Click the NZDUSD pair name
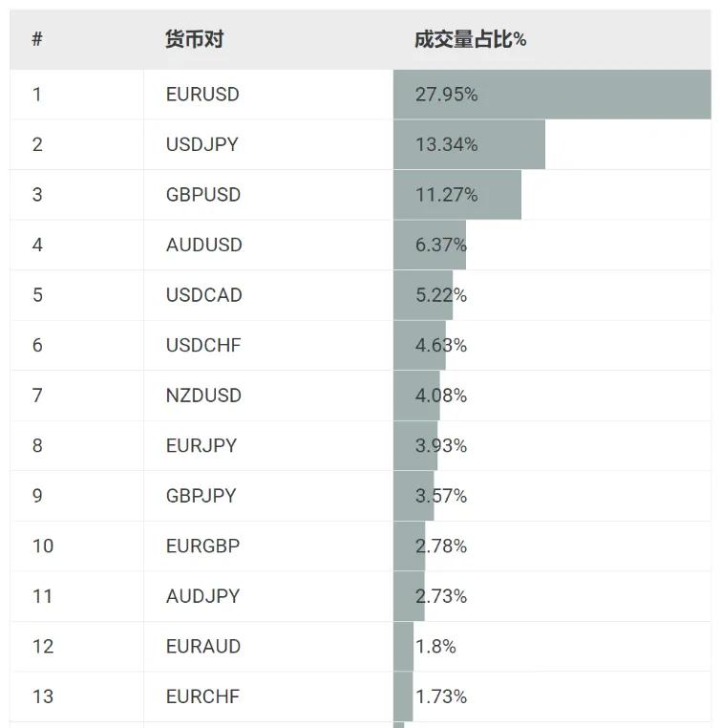This screenshot has width=721, height=728. [x=202, y=396]
